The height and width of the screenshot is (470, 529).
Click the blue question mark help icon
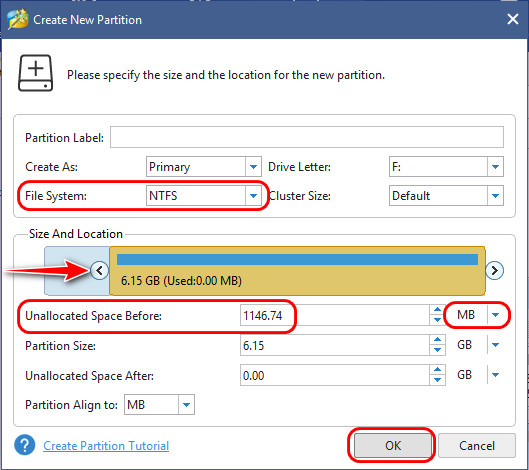(25, 445)
